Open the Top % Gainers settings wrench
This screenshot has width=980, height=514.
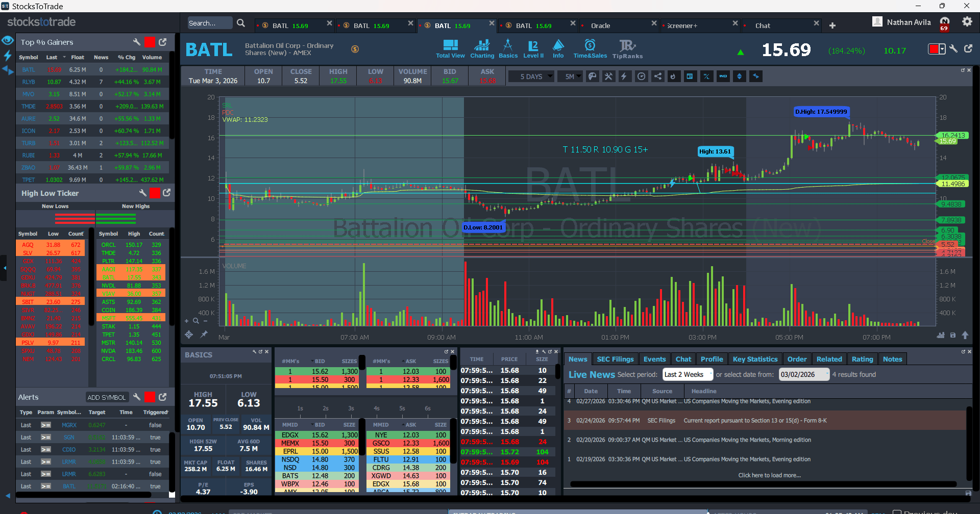136,42
